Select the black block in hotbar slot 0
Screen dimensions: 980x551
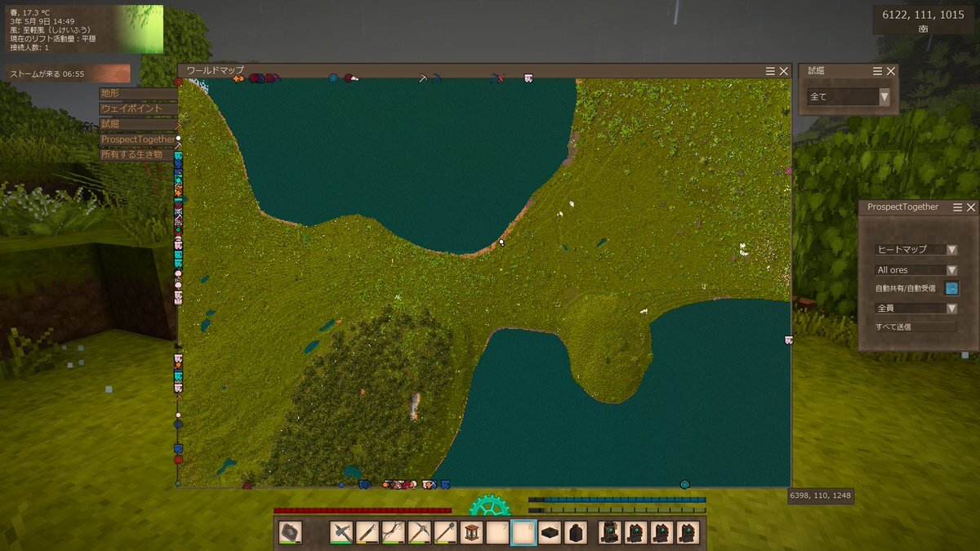[x=577, y=533]
